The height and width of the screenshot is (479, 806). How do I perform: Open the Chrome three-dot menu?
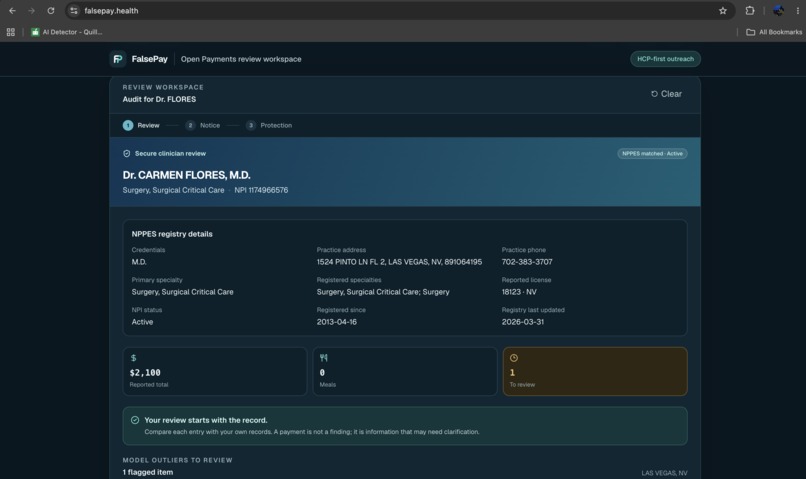(x=797, y=11)
